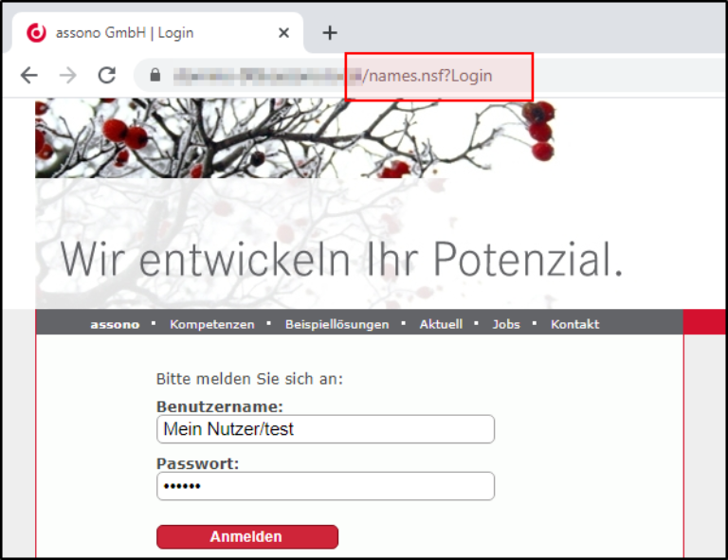Close the assono GmbH | Login tab
The width and height of the screenshot is (728, 560).
[x=283, y=32]
